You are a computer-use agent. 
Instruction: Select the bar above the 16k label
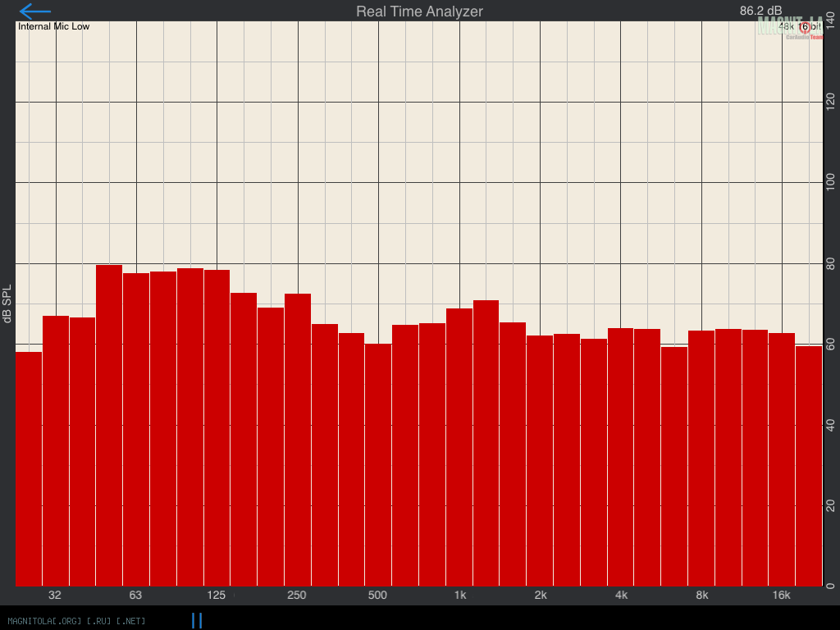[782, 459]
